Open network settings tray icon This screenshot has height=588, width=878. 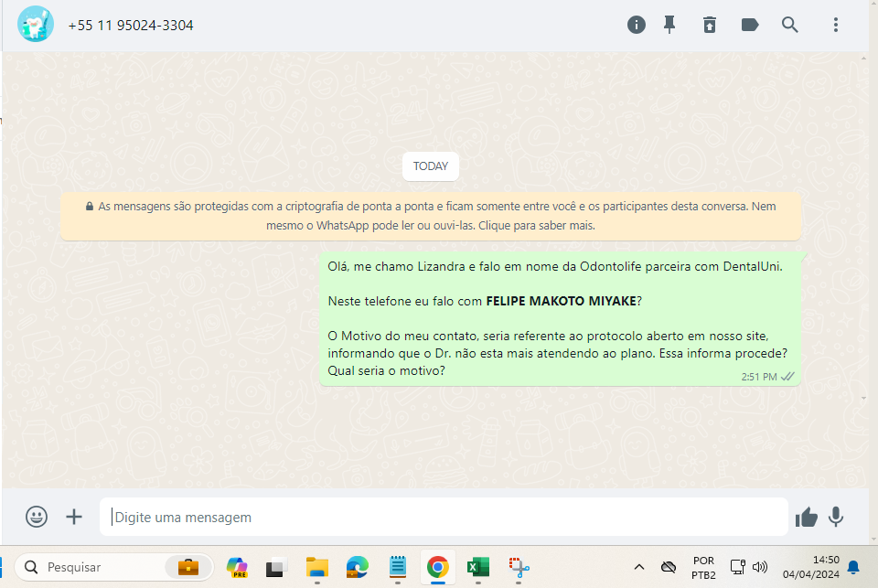click(737, 567)
